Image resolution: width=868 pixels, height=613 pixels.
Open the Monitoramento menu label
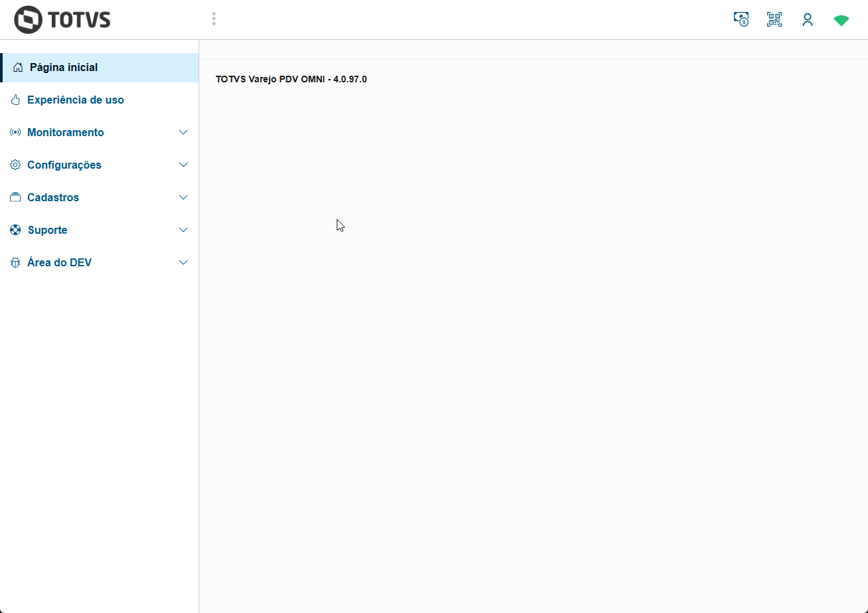click(x=66, y=133)
